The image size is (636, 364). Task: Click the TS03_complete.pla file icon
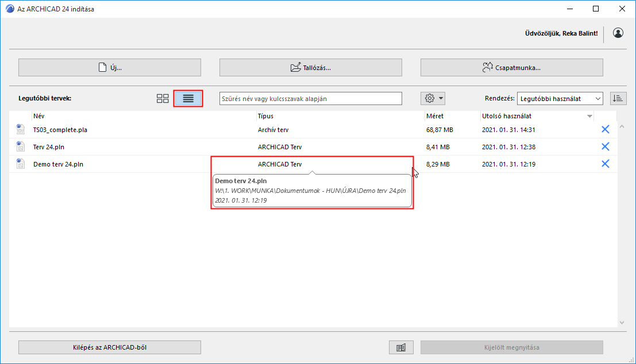coord(20,129)
